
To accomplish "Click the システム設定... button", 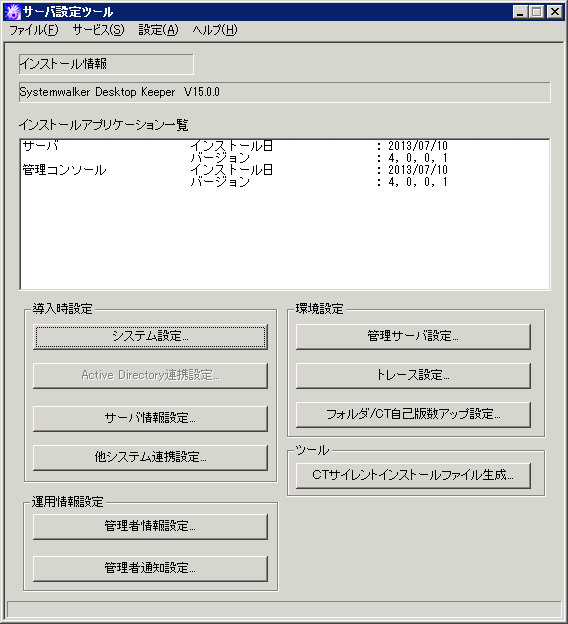I will (x=150, y=337).
